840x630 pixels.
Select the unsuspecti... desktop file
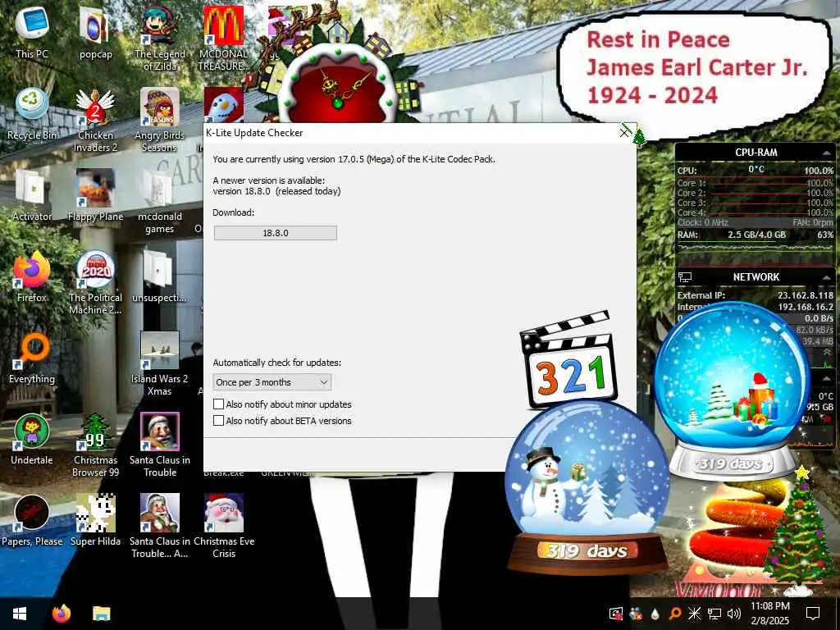160,277
